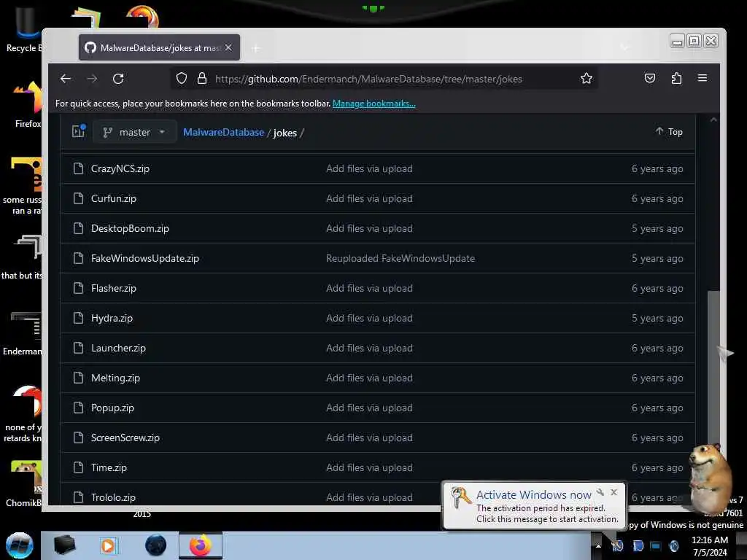The image size is (747, 560).
Task: Click the page vertical scrollbar thumb
Action: (713, 369)
